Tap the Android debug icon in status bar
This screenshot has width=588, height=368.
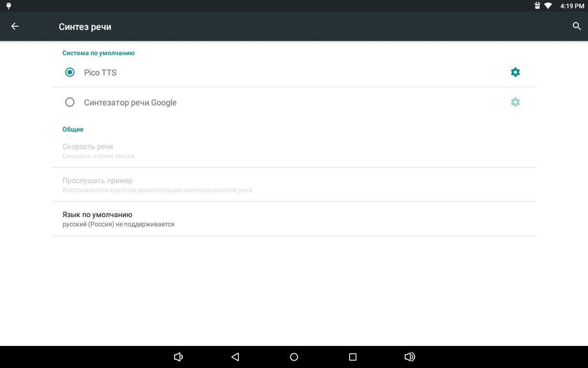click(x=8, y=6)
